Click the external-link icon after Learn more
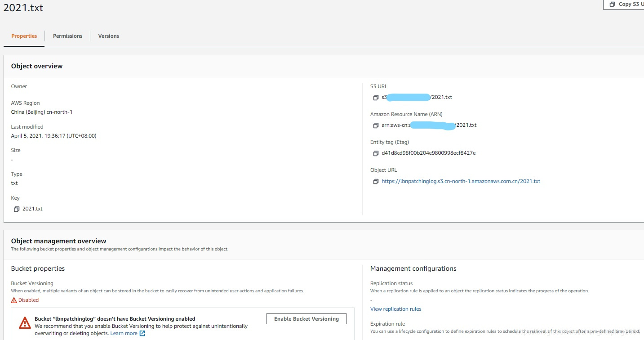 (143, 333)
